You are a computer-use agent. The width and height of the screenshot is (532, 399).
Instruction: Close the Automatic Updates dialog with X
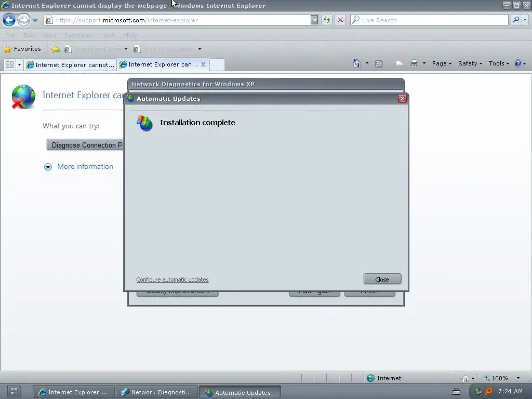[402, 98]
